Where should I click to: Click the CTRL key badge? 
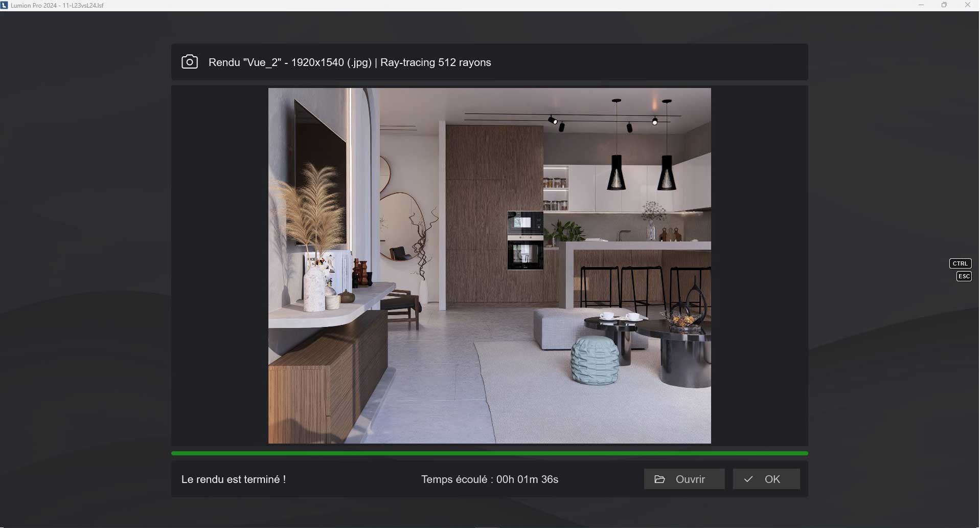pos(960,263)
